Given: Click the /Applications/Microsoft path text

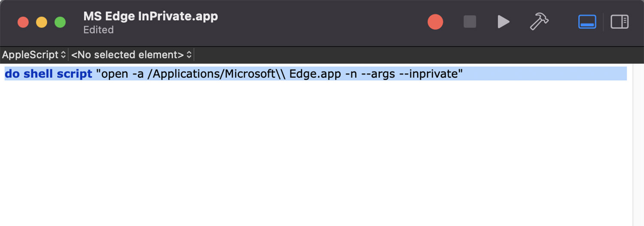Looking at the screenshot, I should click(213, 74).
